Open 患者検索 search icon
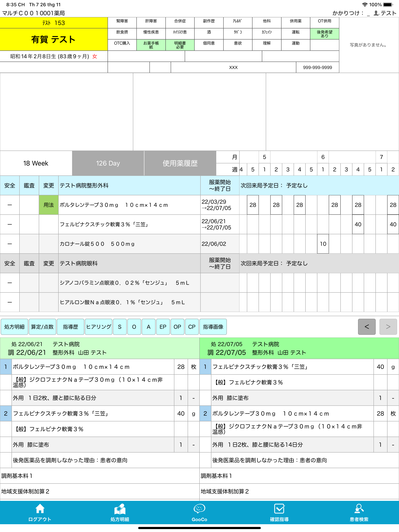Viewport: 399px width, 532px height. click(359, 513)
